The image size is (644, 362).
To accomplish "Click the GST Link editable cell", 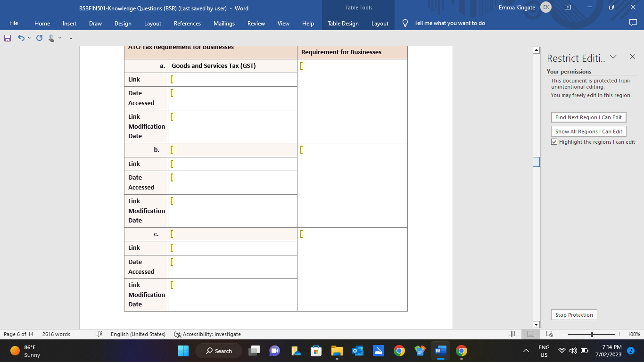I will (x=232, y=80).
